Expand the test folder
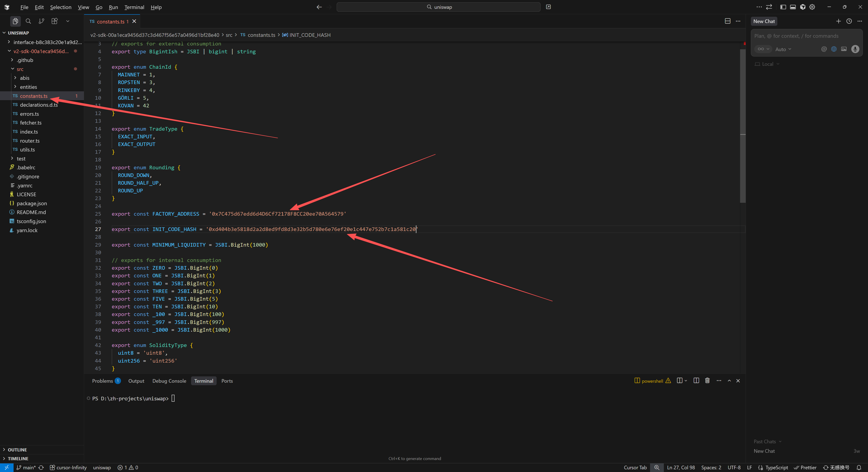Image resolution: width=868 pixels, height=472 pixels. [x=21, y=159]
